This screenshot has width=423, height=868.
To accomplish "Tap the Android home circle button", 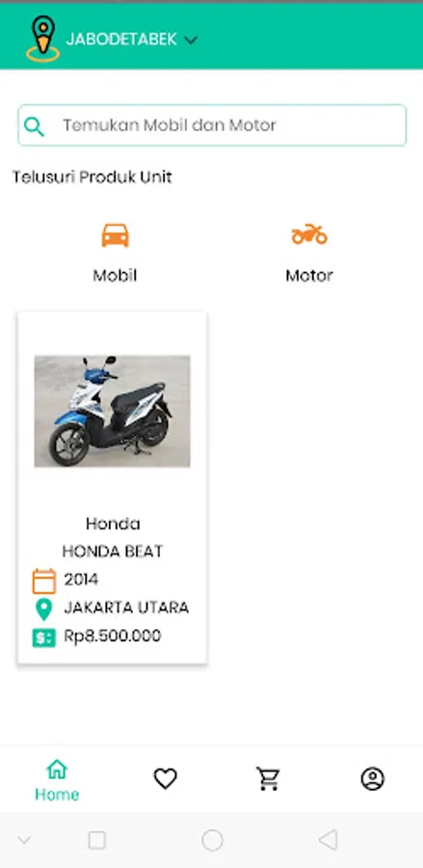I will pos(212,840).
